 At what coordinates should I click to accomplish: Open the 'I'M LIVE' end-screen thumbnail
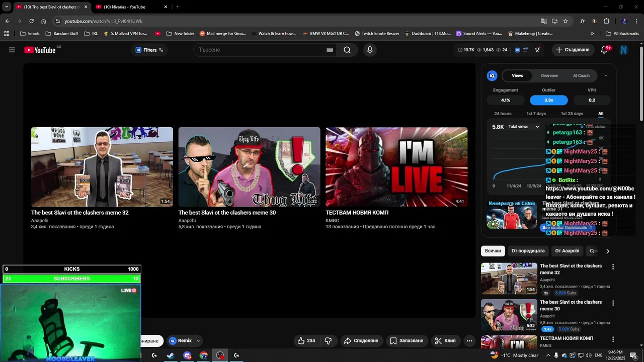[x=396, y=167]
